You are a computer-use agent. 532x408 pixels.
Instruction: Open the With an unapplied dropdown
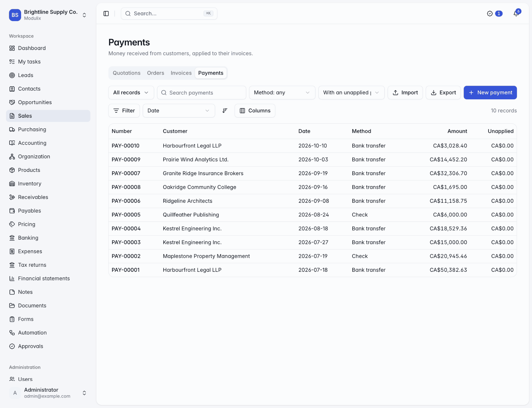(351, 92)
